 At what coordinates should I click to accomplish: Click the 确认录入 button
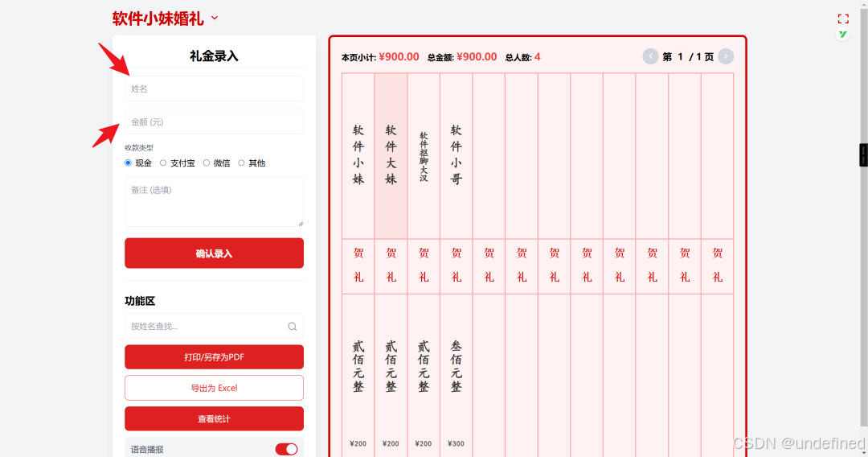(x=215, y=253)
